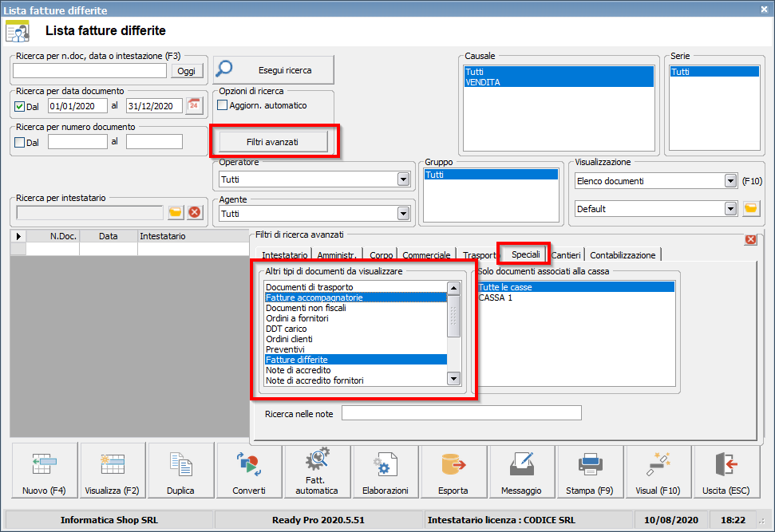The height and width of the screenshot is (532, 775).
Task: Open Visualizza (F2) document viewer
Action: (x=113, y=471)
